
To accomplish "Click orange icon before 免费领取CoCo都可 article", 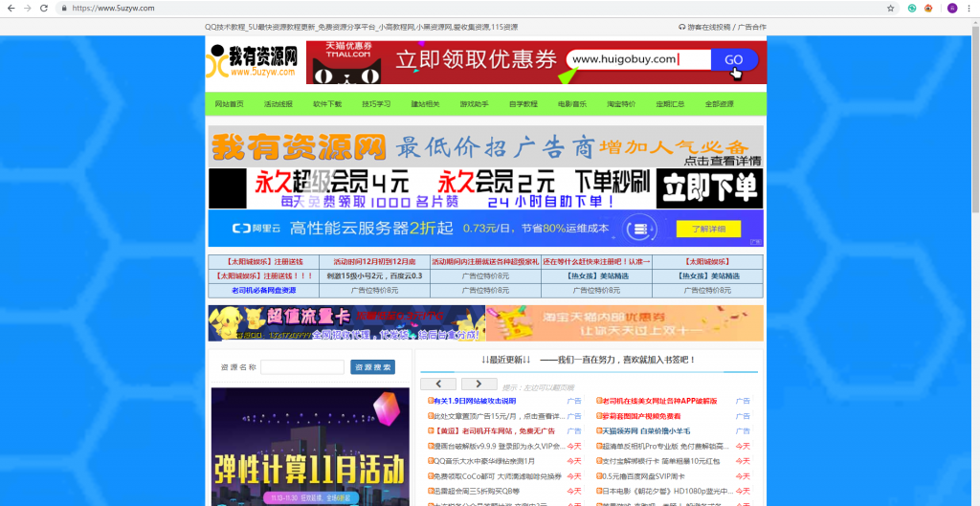I will [431, 476].
